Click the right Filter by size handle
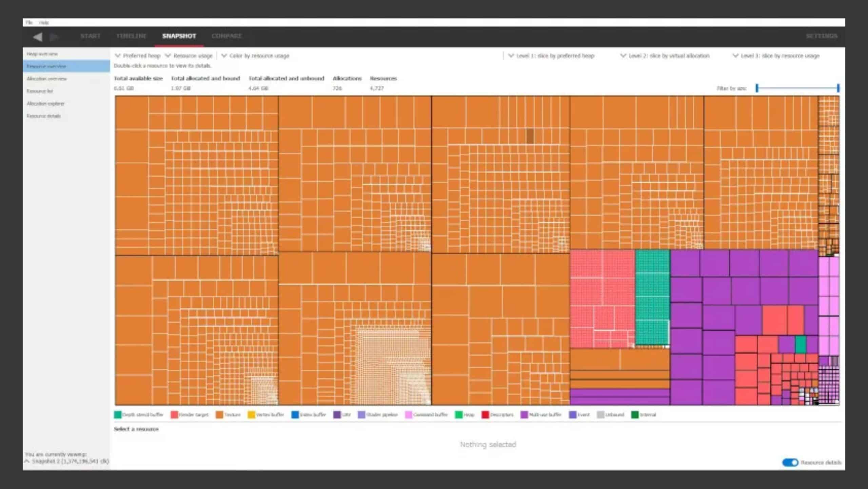This screenshot has width=868, height=489. [x=838, y=88]
